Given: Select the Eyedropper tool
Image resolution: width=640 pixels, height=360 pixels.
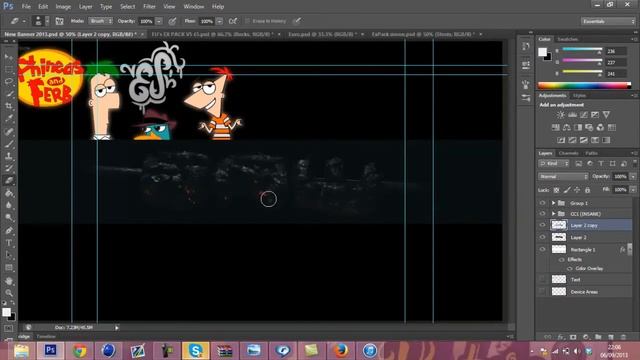Looking at the screenshot, I should coord(9,119).
